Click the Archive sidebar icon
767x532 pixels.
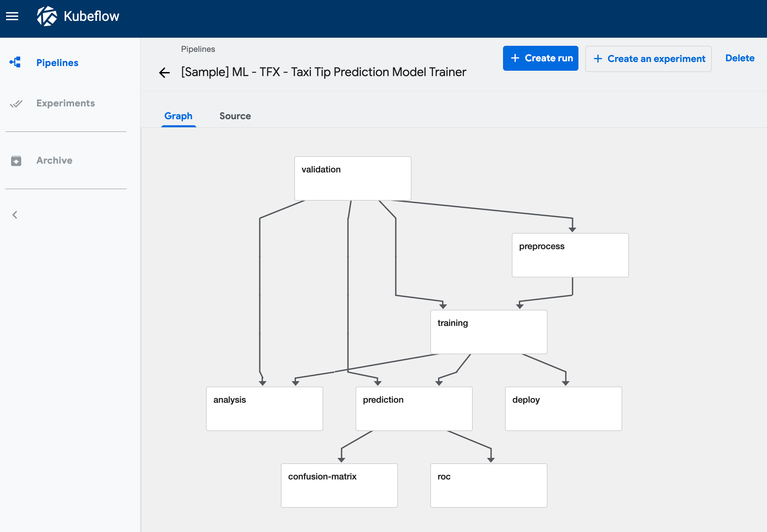click(16, 161)
